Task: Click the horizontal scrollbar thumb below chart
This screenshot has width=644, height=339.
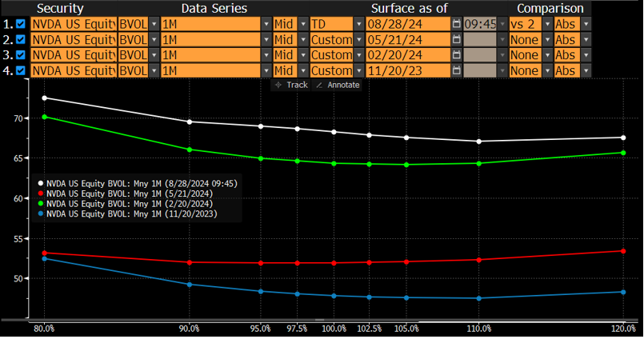Action: [319, 320]
